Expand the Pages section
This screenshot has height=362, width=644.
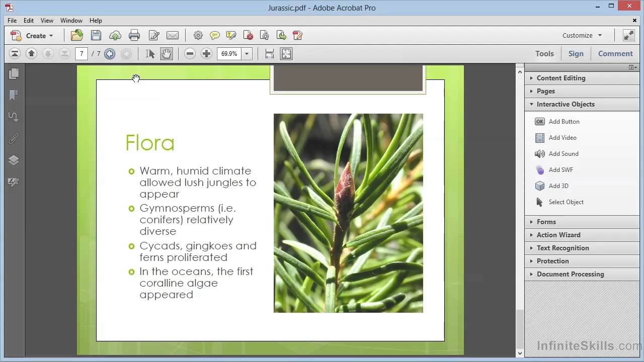click(582, 91)
